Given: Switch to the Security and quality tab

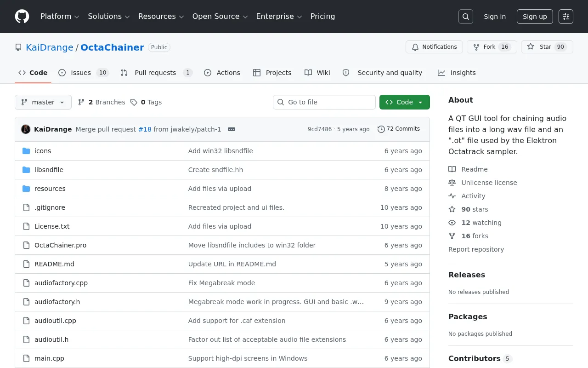Looking at the screenshot, I should 382,73.
